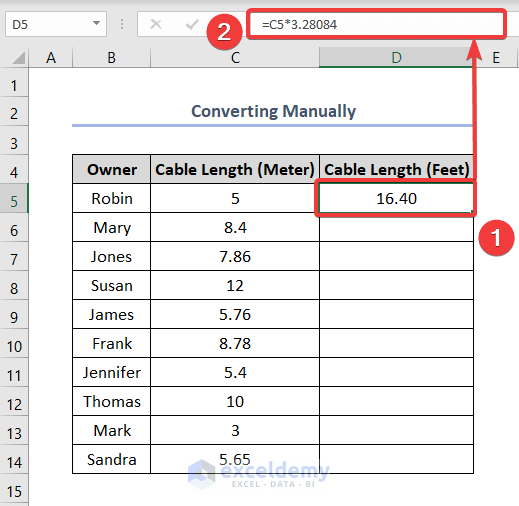The image size is (519, 506).
Task: Select the cell containing Mark
Action: click(x=111, y=430)
